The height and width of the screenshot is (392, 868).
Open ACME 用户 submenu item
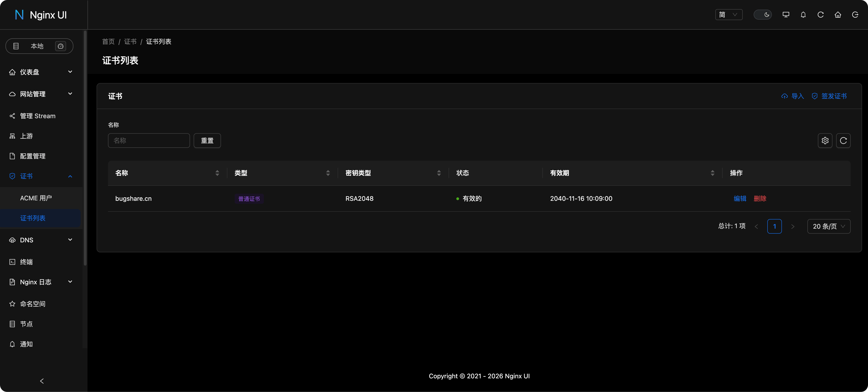[x=36, y=198]
